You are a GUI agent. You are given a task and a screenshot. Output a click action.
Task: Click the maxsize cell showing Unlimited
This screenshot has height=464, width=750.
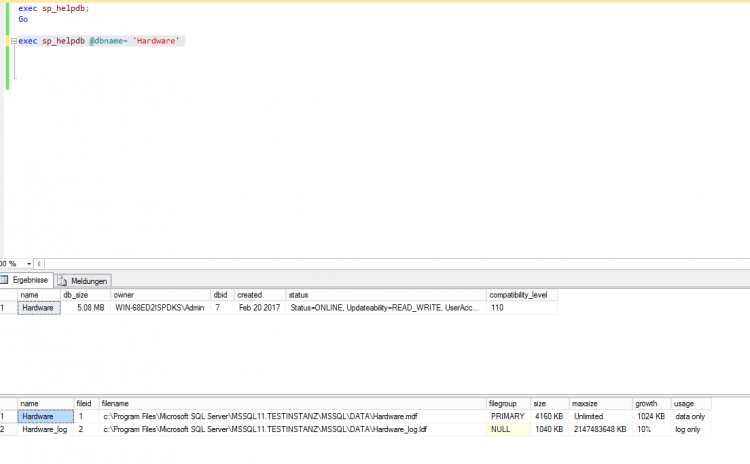(588, 416)
